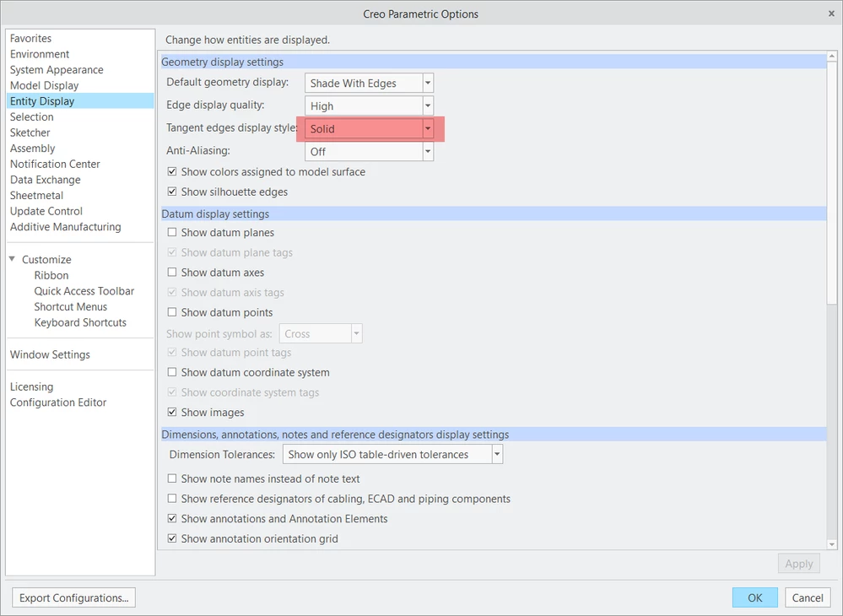The width and height of the screenshot is (843, 616).
Task: Uncheck Show colors assigned to model surface
Action: coord(172,172)
